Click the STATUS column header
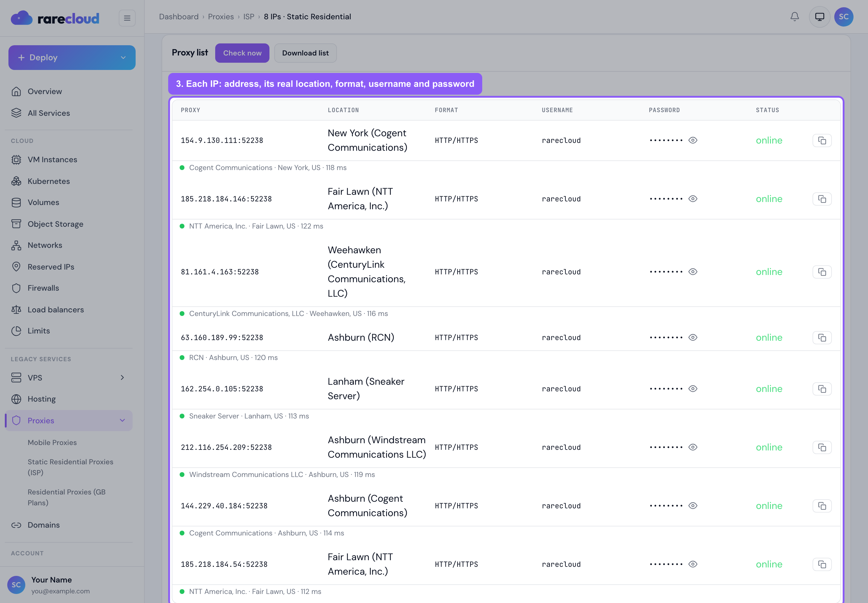Image resolution: width=868 pixels, height=603 pixels. 767,110
